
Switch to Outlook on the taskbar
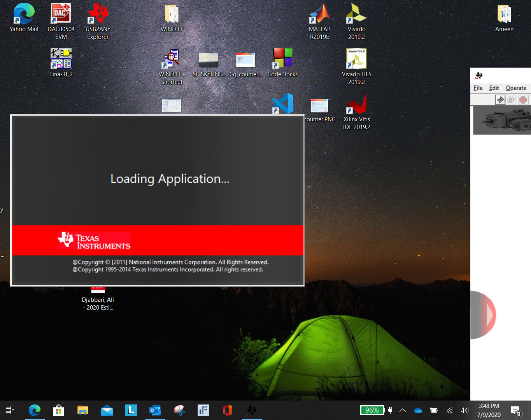(155, 410)
